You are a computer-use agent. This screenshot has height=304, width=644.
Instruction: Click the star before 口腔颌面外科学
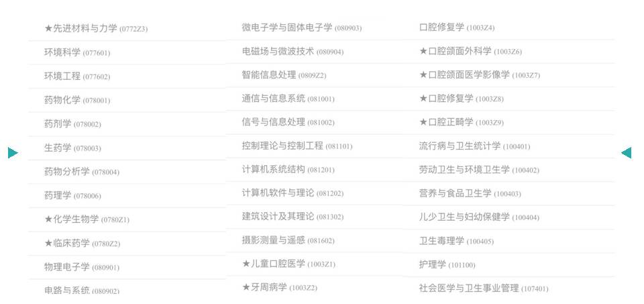pos(423,51)
